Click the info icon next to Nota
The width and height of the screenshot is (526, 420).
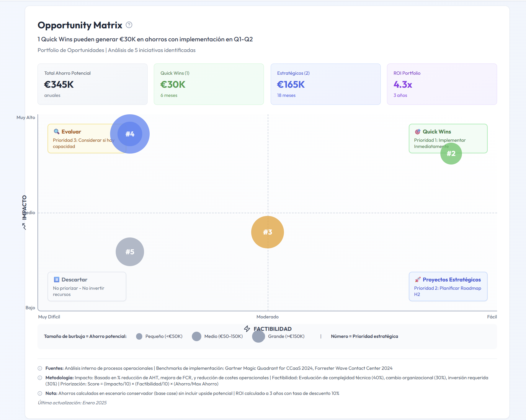click(40, 393)
